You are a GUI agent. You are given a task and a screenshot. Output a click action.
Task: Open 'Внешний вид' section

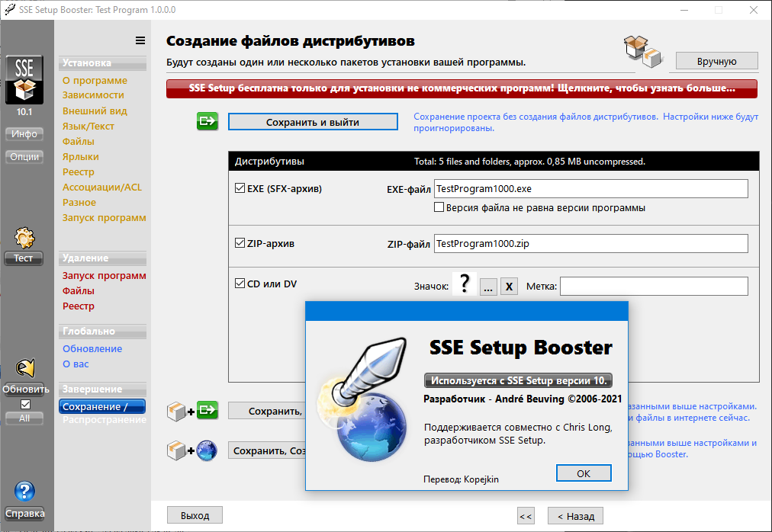coord(95,111)
